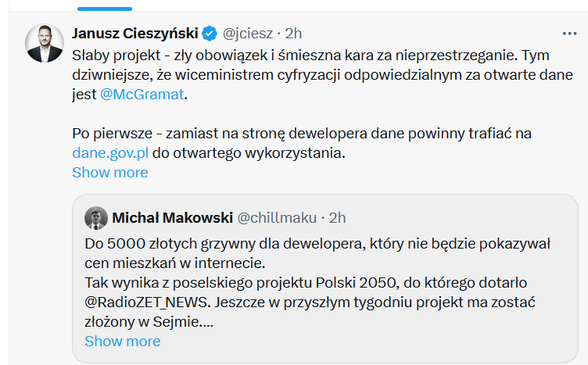
Task: Expand quoted tweet with Show more
Action: pos(122,341)
